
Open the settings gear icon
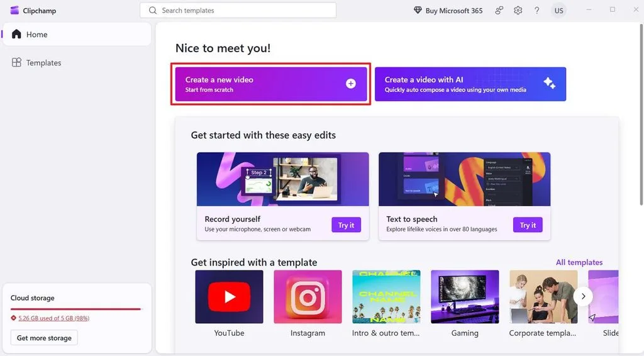click(x=518, y=10)
